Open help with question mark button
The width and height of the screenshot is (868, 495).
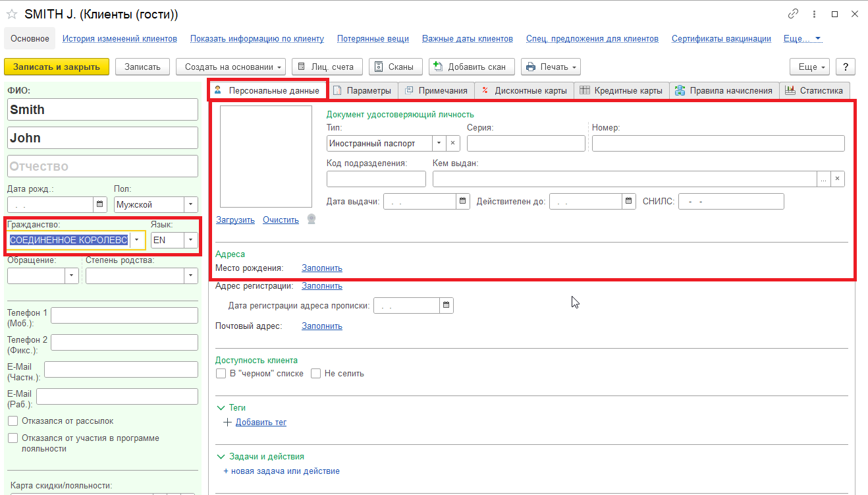(x=845, y=67)
